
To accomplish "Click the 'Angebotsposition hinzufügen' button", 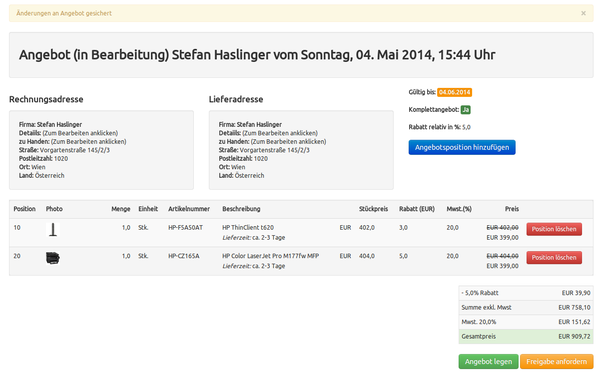I will coord(462,148).
